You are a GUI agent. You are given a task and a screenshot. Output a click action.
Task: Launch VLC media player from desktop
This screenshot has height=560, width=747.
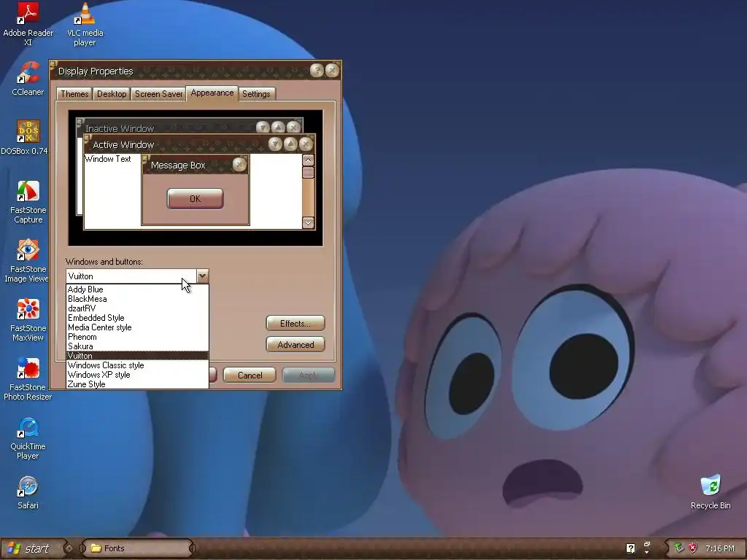85,24
